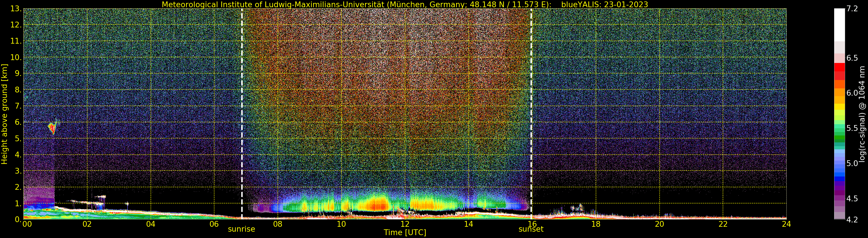Click the 12 tick on the time axis

[x=405, y=224]
